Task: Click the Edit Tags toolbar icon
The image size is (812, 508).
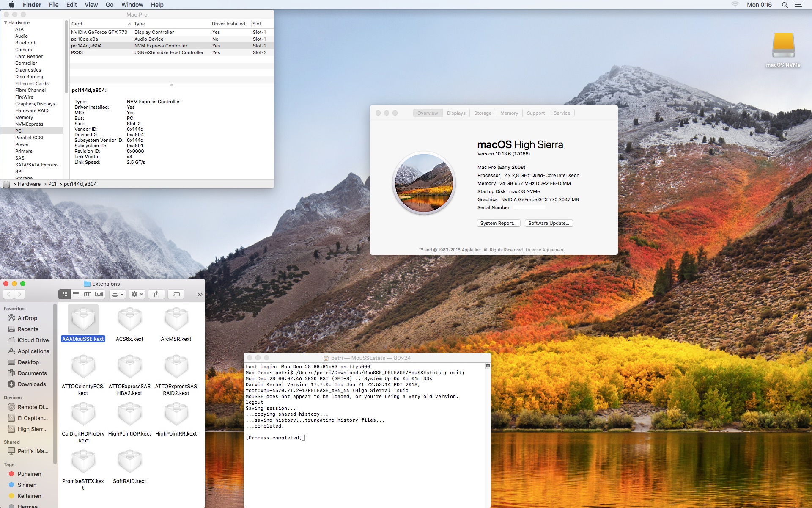Action: [176, 294]
